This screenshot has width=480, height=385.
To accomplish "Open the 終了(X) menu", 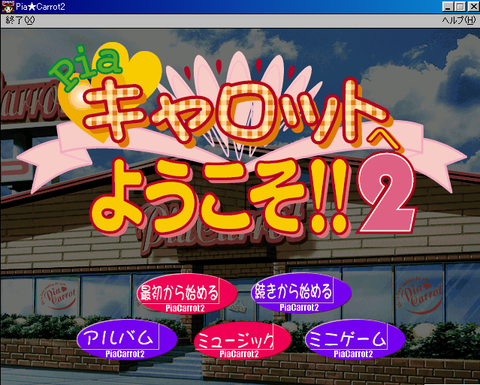I will coord(20,20).
